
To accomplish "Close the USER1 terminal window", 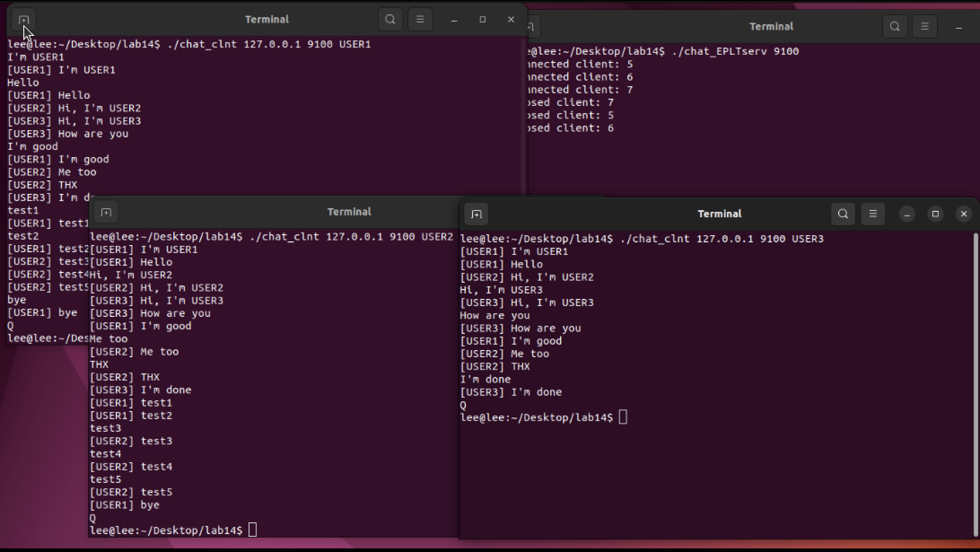I will click(511, 20).
